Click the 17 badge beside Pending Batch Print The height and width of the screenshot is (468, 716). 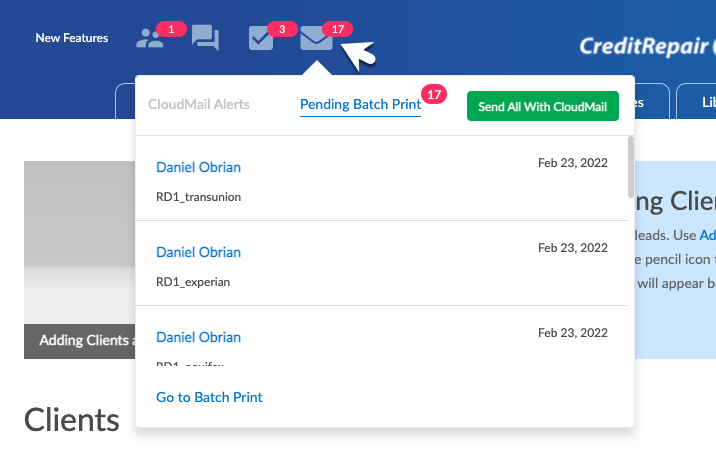[433, 94]
